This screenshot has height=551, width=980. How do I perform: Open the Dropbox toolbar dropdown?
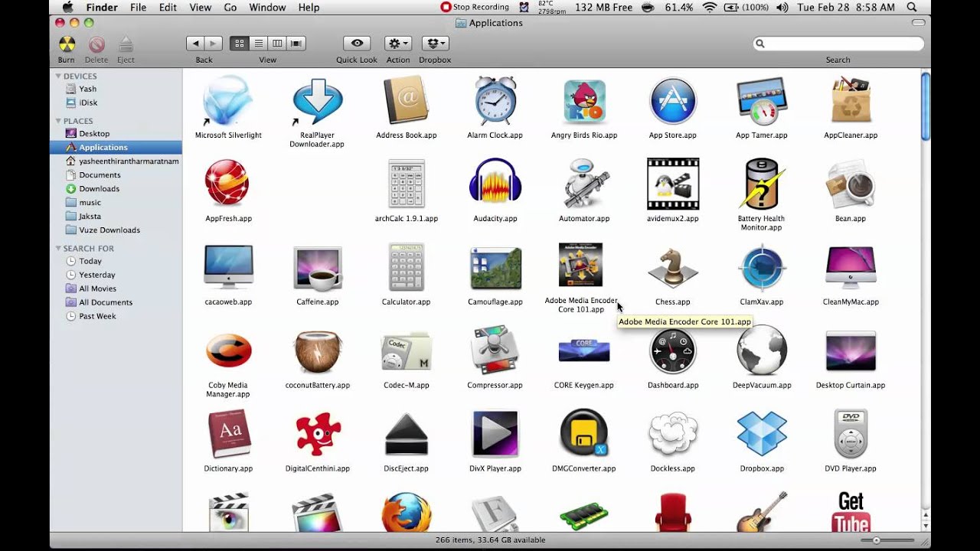[x=435, y=44]
